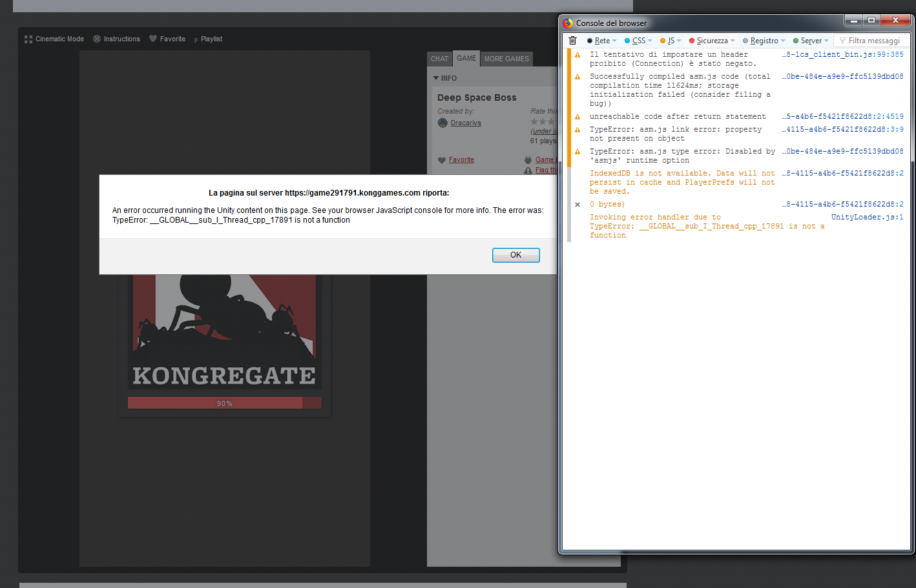916x588 pixels.
Task: Open the Game bug link
Action: pos(546,159)
